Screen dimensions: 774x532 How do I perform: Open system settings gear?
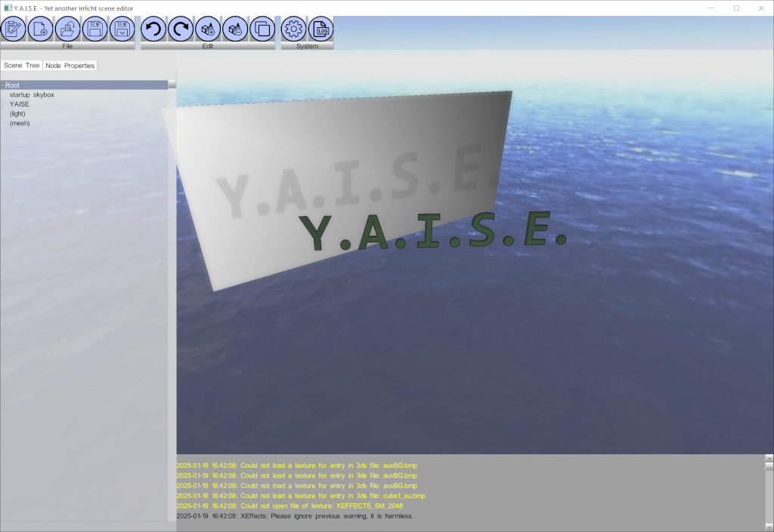point(293,29)
